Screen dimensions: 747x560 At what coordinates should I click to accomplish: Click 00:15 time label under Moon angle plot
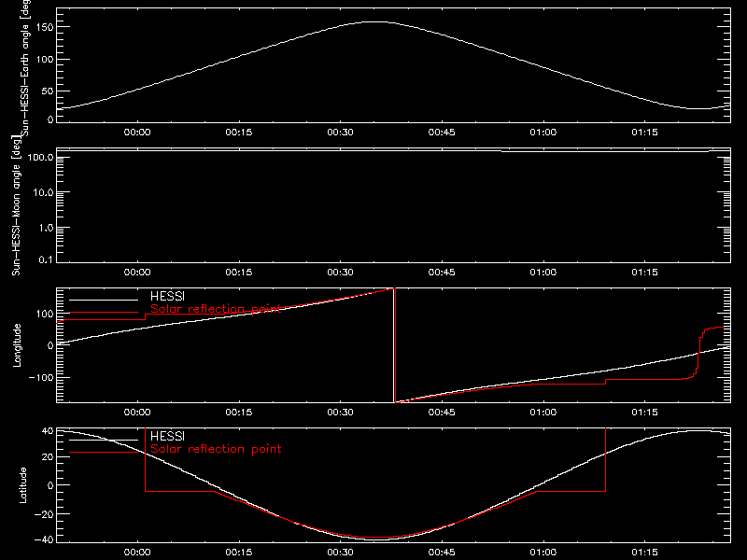click(239, 272)
